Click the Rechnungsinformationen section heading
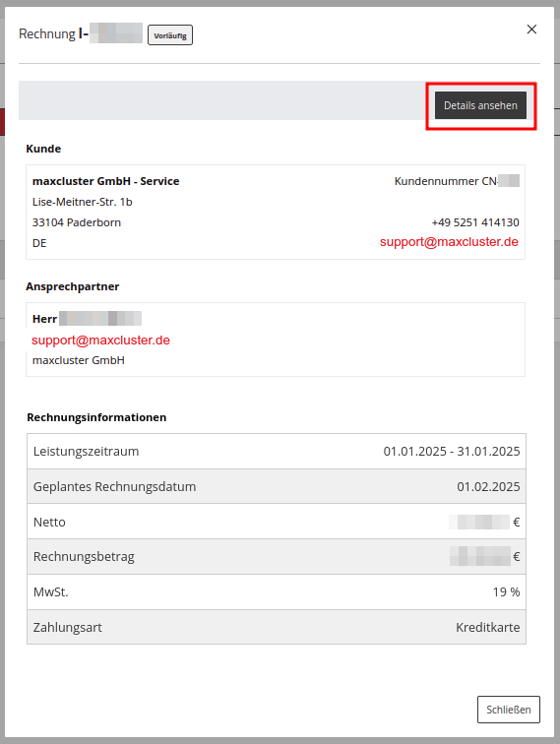 tap(96, 417)
